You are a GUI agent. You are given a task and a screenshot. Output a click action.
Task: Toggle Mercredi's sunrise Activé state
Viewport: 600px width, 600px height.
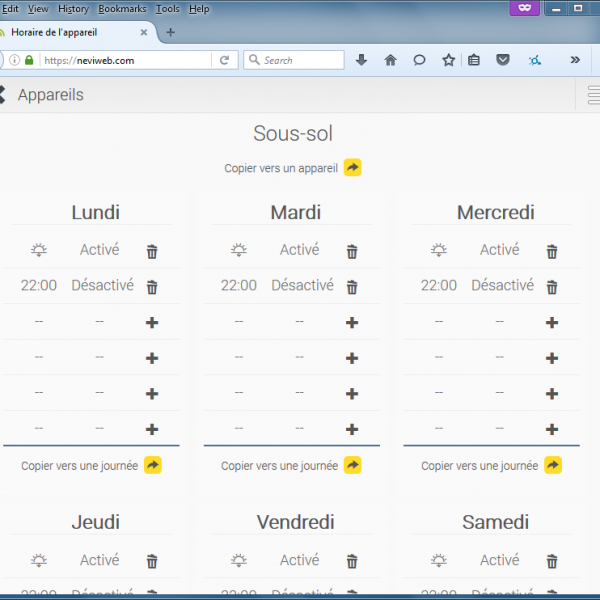click(x=500, y=250)
